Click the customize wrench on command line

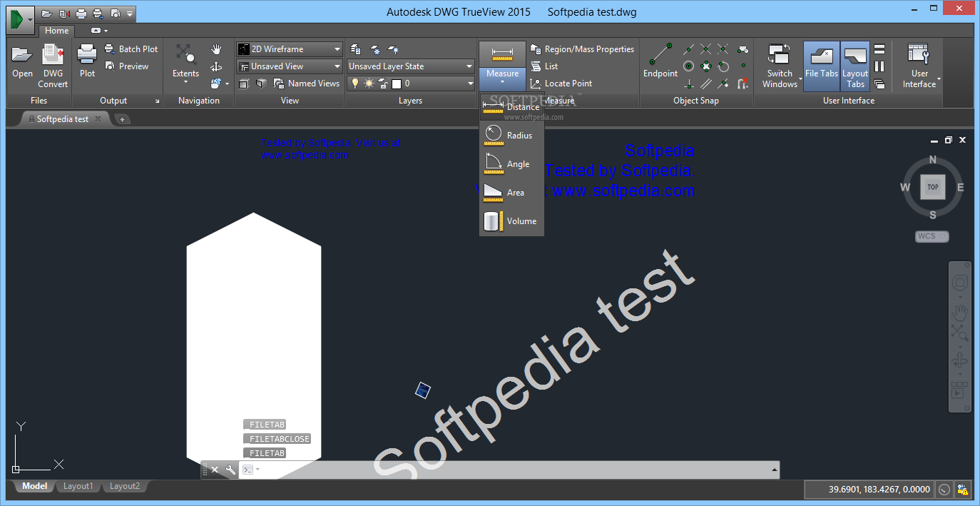pyautogui.click(x=230, y=470)
